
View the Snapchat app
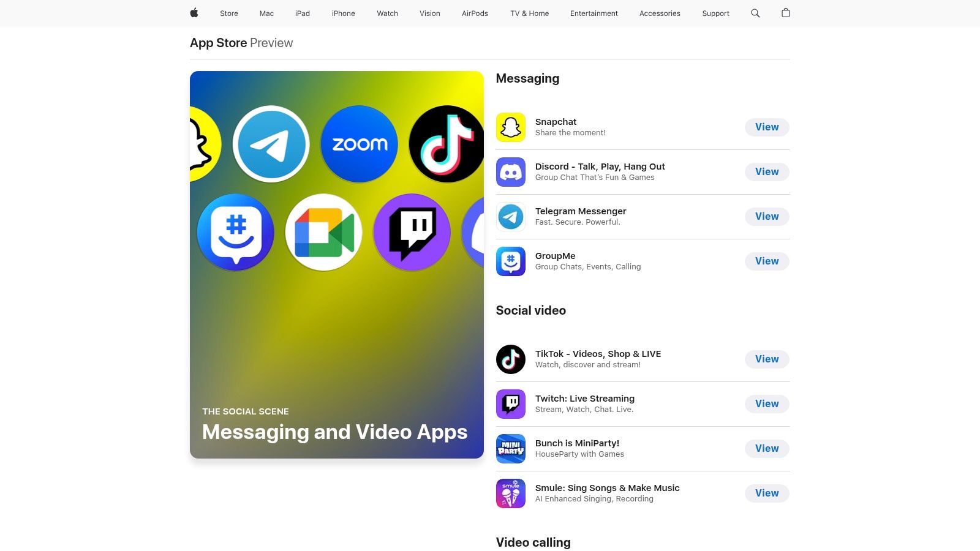point(767,127)
